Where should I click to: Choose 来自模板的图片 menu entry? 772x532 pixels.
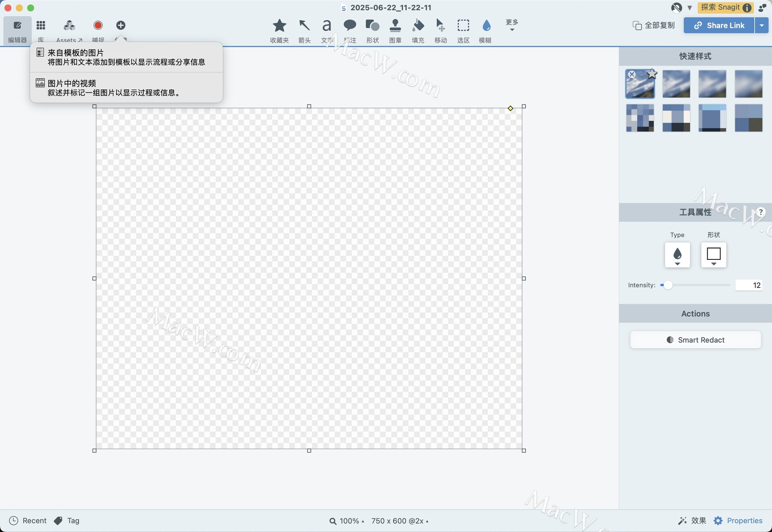(126, 57)
